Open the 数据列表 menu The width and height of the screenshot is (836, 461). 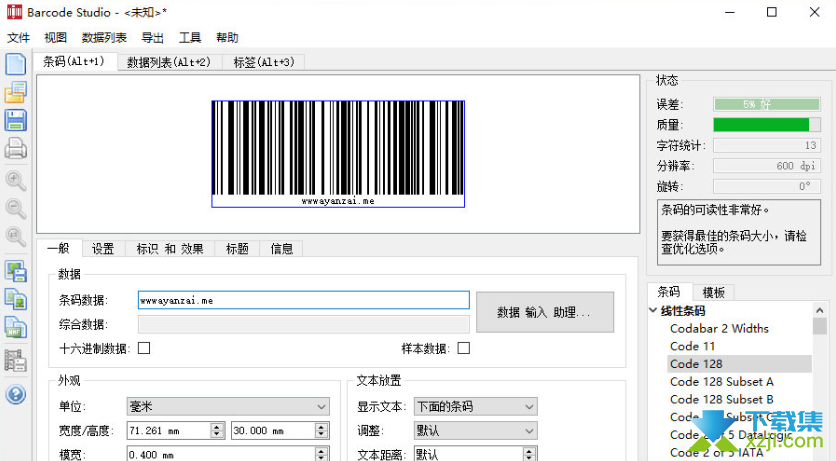point(104,38)
